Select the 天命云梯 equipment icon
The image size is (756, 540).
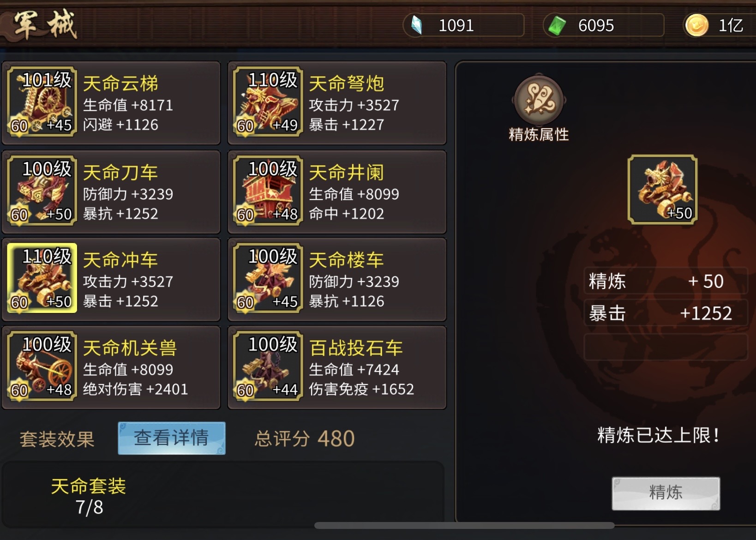tap(42, 102)
